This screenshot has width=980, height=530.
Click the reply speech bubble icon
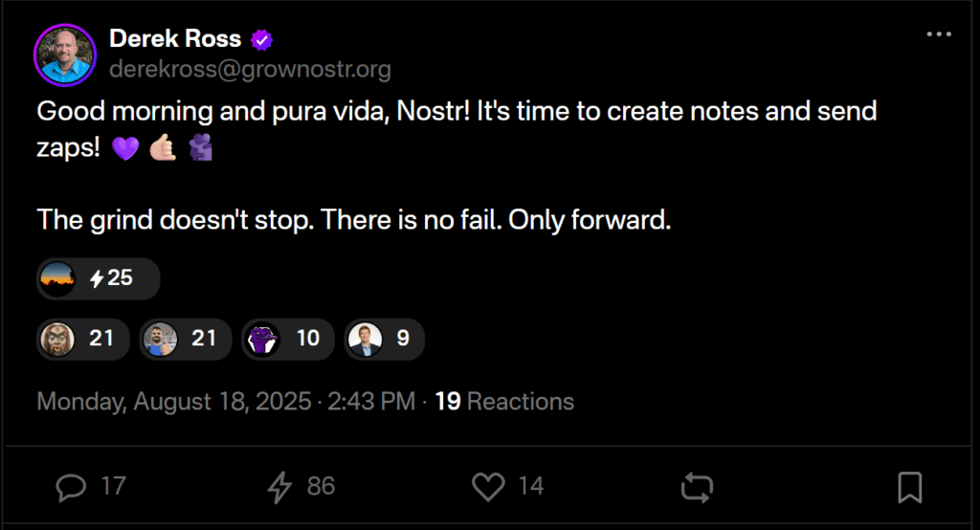(x=72, y=487)
